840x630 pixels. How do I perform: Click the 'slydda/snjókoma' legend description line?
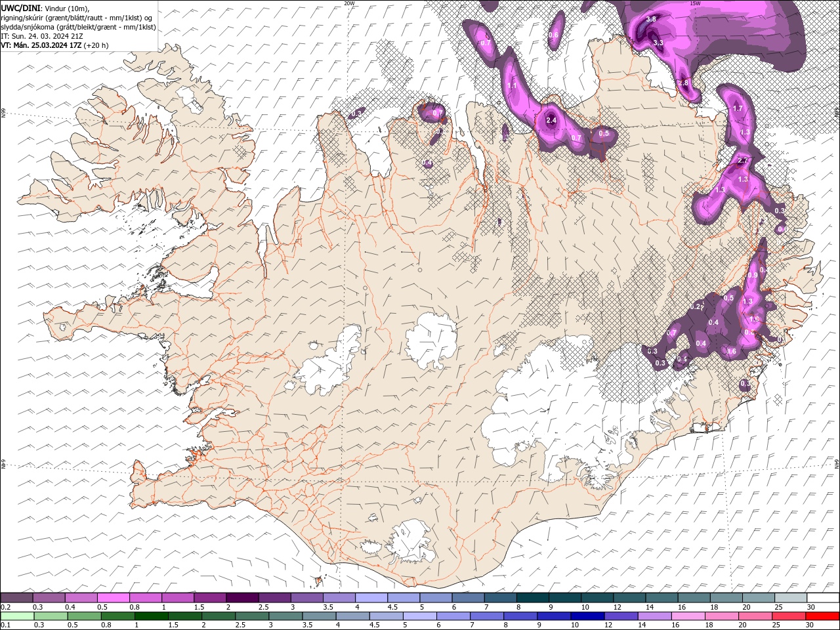(78, 27)
